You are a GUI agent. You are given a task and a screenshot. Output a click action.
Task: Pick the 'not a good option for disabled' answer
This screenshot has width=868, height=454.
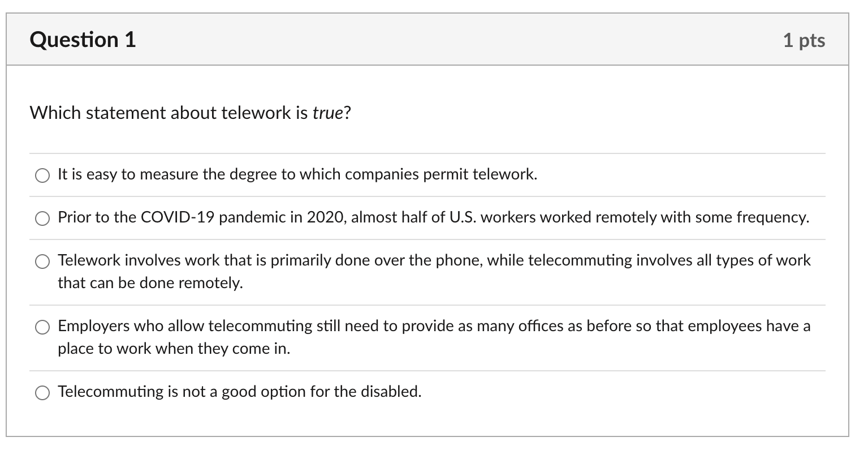coord(42,392)
